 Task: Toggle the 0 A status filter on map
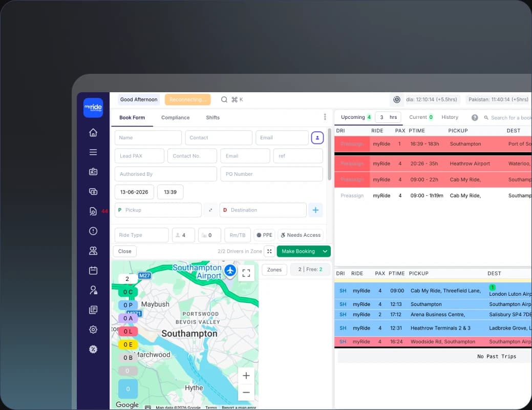128,318
